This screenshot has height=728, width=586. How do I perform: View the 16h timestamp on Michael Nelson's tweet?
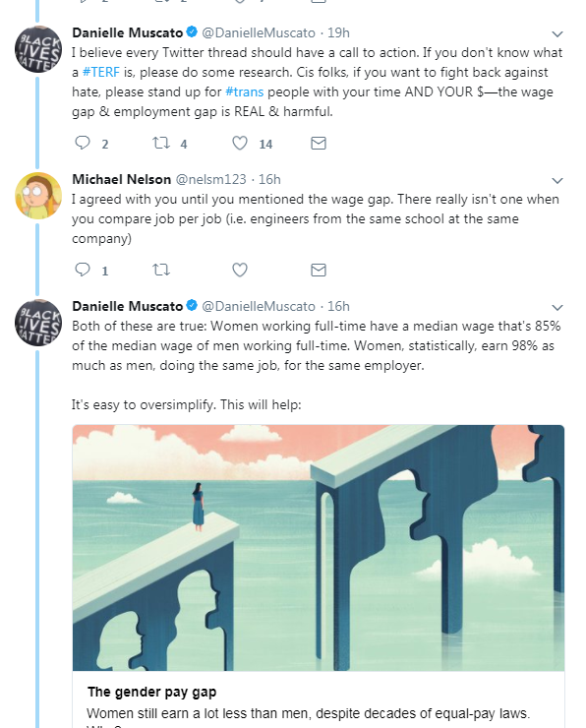pos(269,179)
